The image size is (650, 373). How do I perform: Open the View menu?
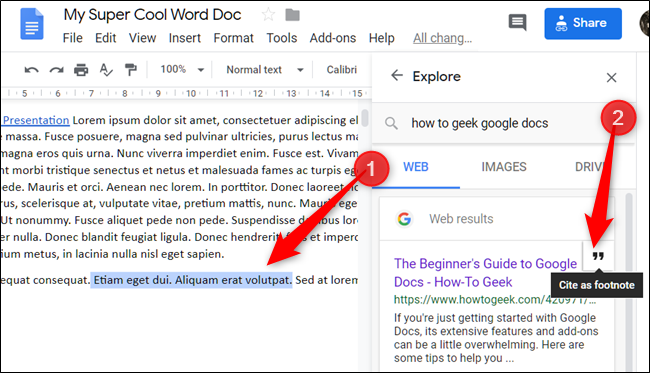[x=142, y=38]
